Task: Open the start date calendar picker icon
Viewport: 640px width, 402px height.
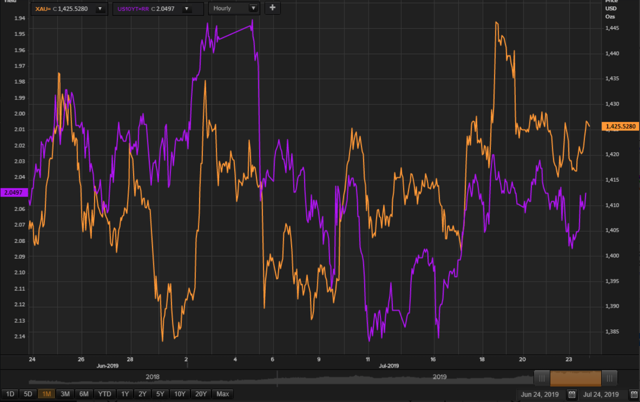Action: pyautogui.click(x=572, y=394)
